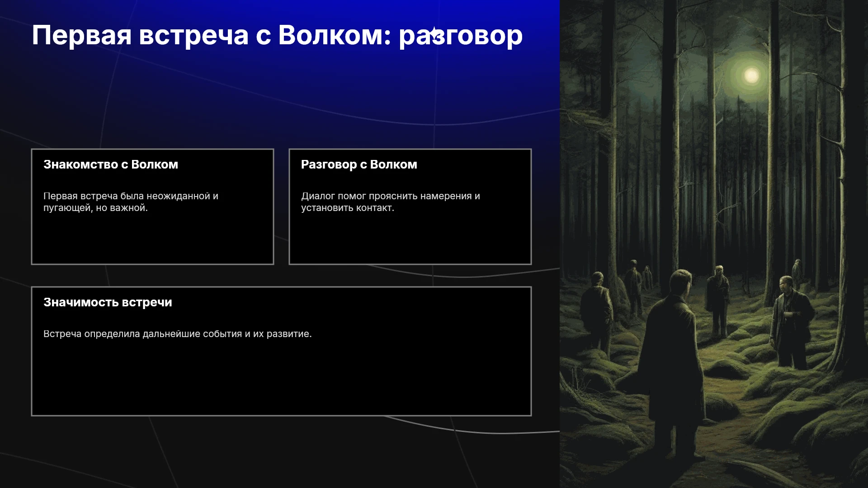868x488 pixels.
Task: Select the dark forest illustration
Action: coord(714,244)
